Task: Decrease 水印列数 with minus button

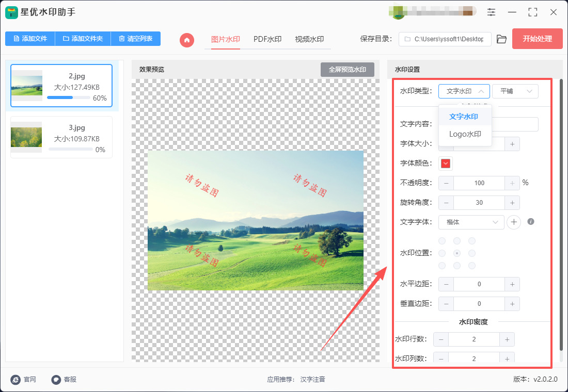Action: coord(441,358)
